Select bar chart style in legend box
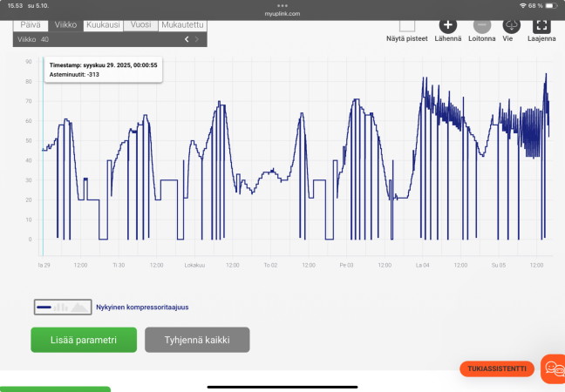The image size is (565, 392). (x=60, y=308)
